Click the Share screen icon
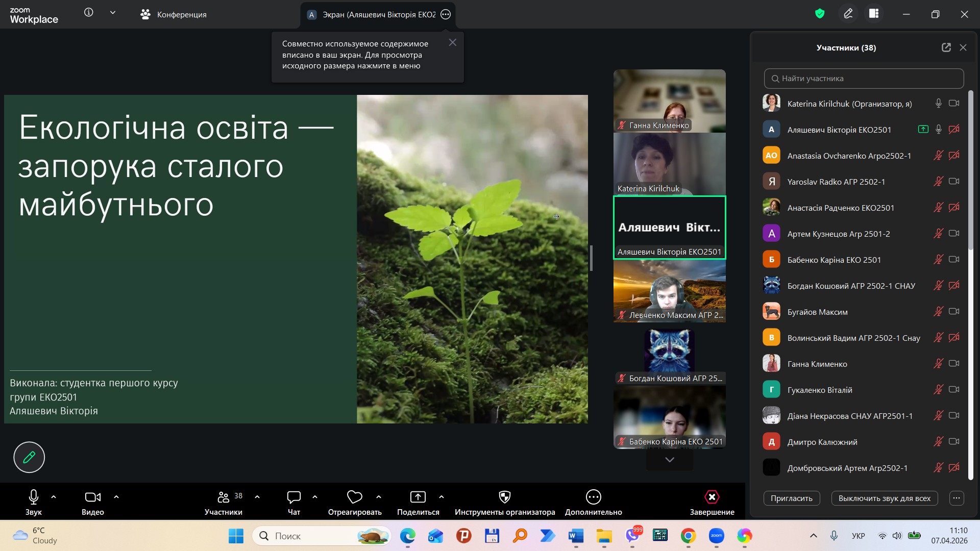 [418, 497]
